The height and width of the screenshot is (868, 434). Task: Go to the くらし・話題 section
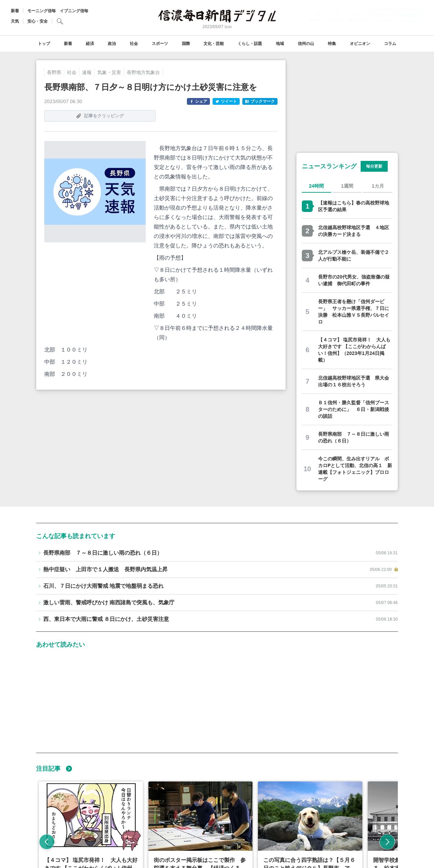tap(250, 44)
